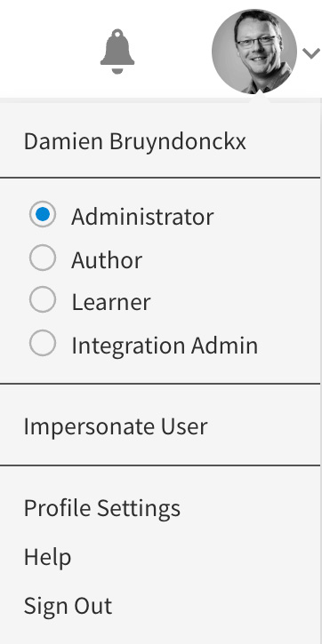Click the Integration Admin text label
Image resolution: width=322 pixels, height=644 pixels.
(165, 346)
